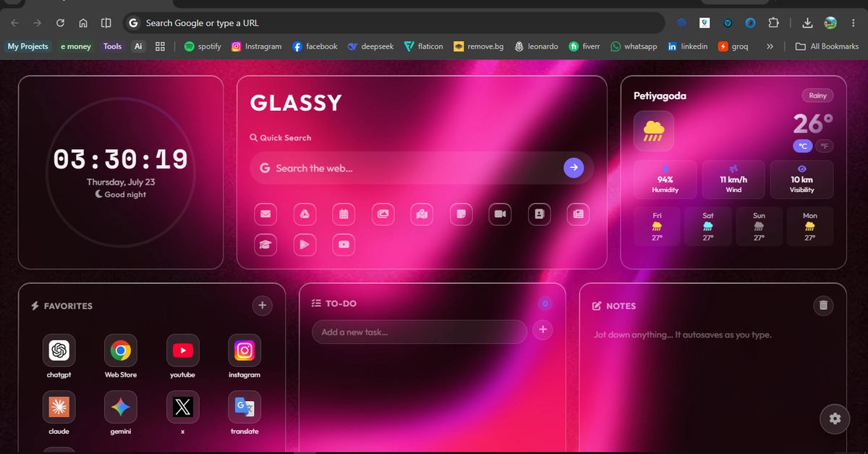Open the side panel reading icon

click(x=106, y=23)
